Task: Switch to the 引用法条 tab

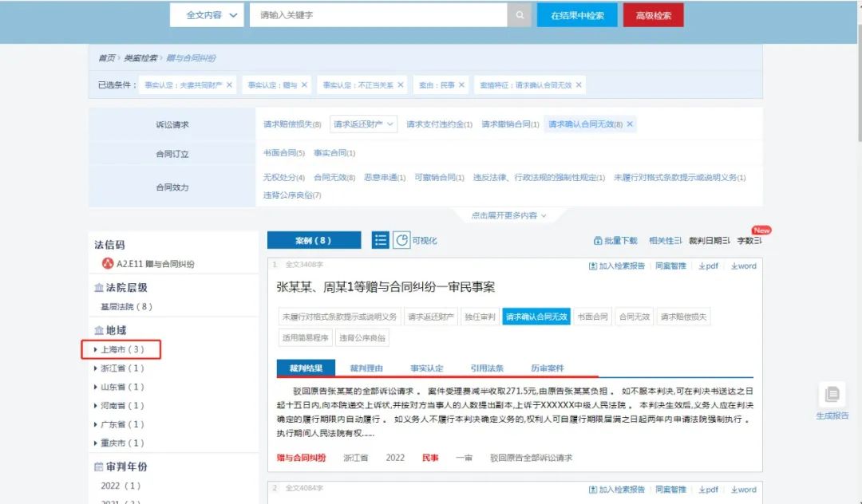Action: pyautogui.click(x=487, y=368)
